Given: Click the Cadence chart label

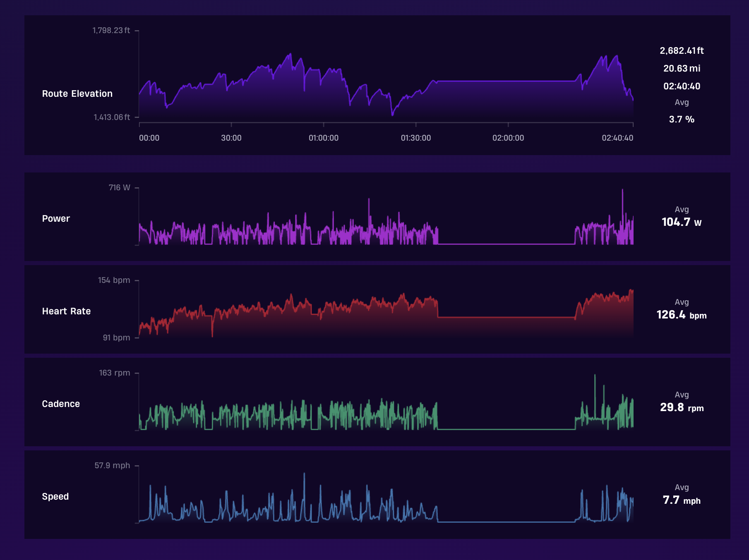Looking at the screenshot, I should (61, 404).
